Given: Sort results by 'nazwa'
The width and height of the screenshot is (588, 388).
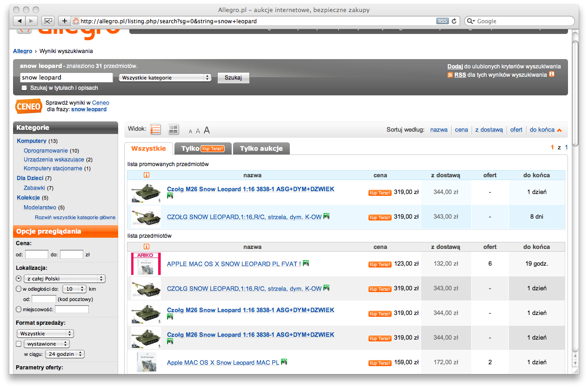Looking at the screenshot, I should pos(439,130).
